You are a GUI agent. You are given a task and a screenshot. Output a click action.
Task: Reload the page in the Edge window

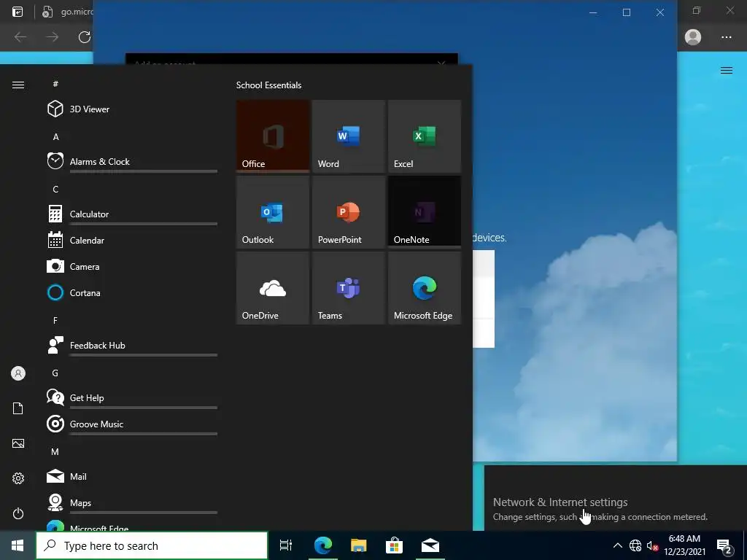[85, 36]
